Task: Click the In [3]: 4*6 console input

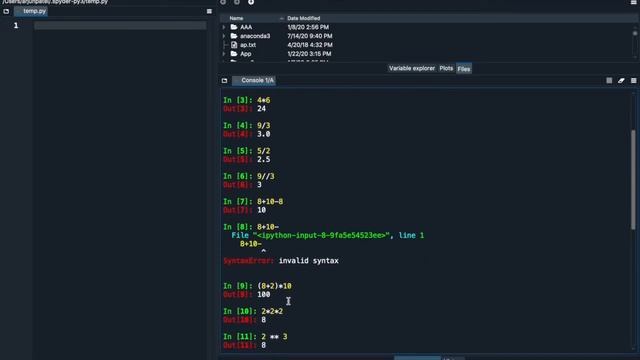Action: point(247,100)
